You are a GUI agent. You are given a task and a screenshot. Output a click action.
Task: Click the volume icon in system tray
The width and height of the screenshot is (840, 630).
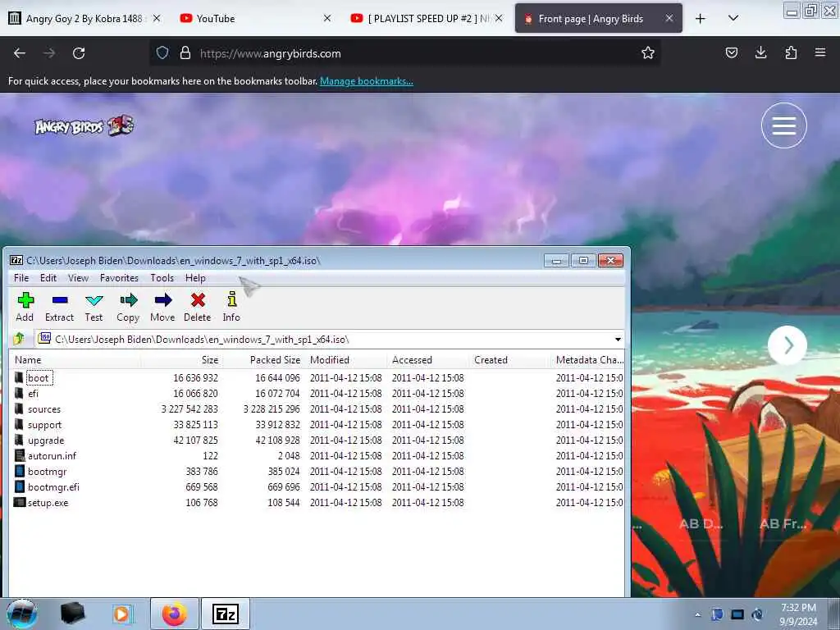point(757,614)
